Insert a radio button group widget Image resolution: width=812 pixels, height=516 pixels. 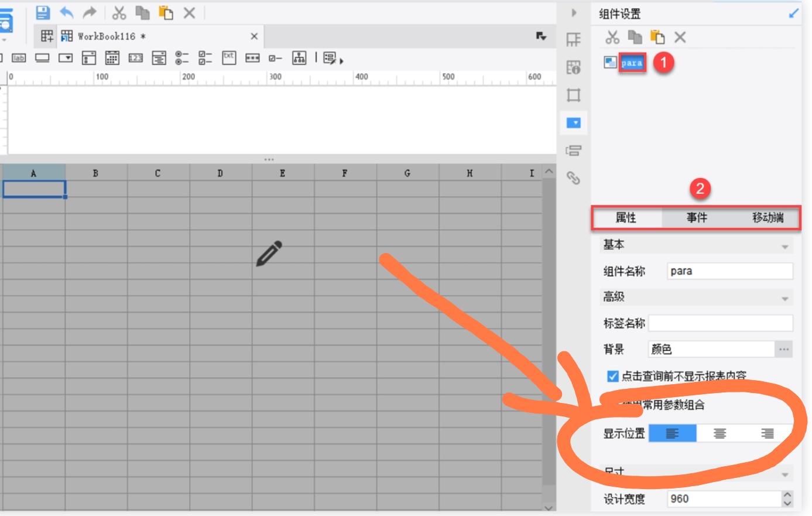[182, 57]
